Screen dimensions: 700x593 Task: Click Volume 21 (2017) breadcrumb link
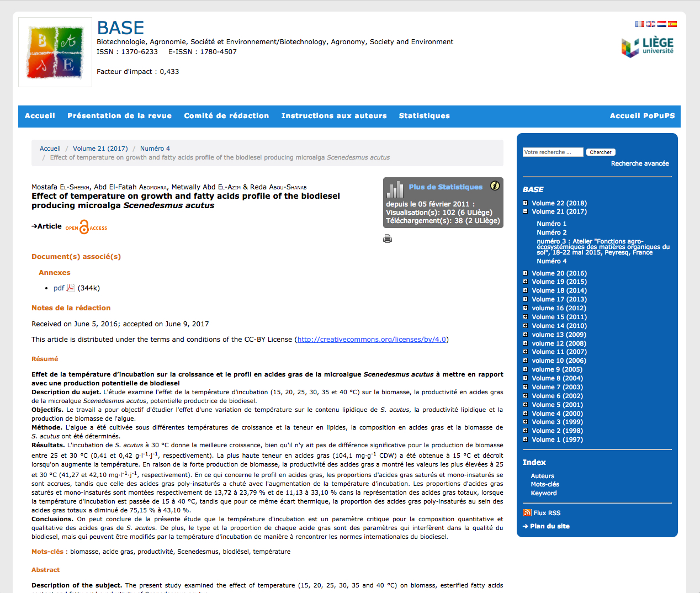(x=100, y=149)
